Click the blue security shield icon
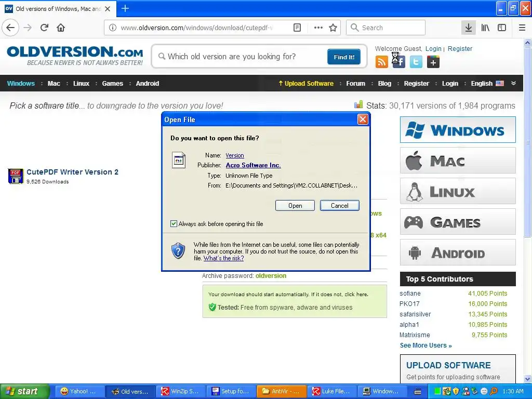The image size is (532, 399). click(178, 251)
